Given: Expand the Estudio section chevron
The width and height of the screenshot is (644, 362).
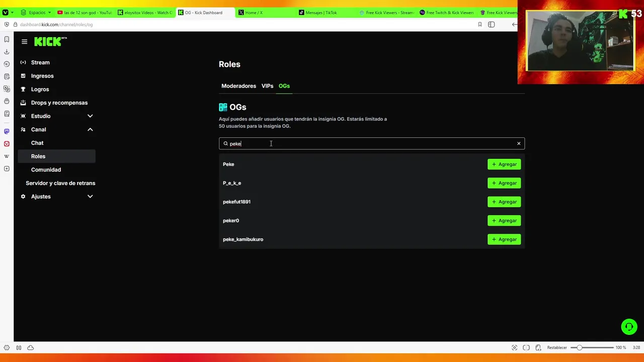Looking at the screenshot, I should 90,116.
